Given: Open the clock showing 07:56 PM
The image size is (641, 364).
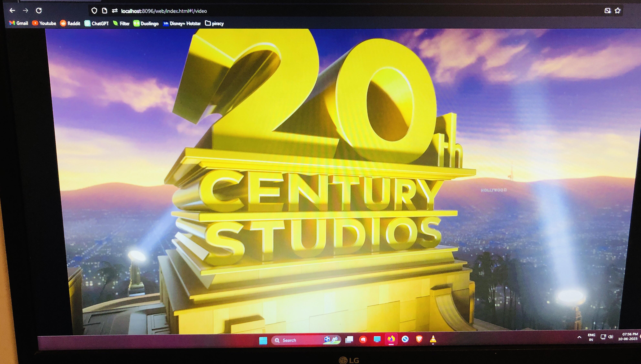Looking at the screenshot, I should (x=628, y=337).
